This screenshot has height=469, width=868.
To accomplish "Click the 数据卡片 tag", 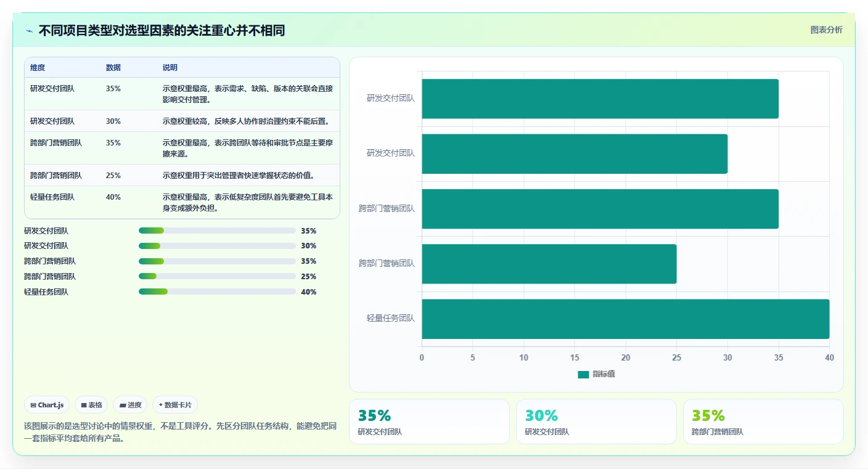I will pos(175,405).
